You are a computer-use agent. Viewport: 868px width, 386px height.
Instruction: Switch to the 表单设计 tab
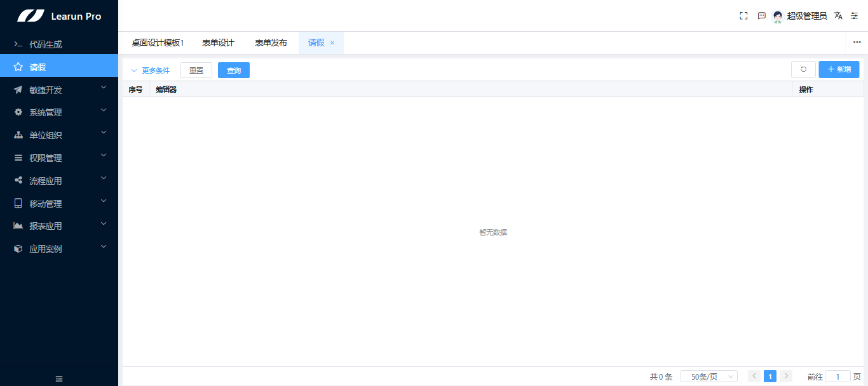point(219,43)
